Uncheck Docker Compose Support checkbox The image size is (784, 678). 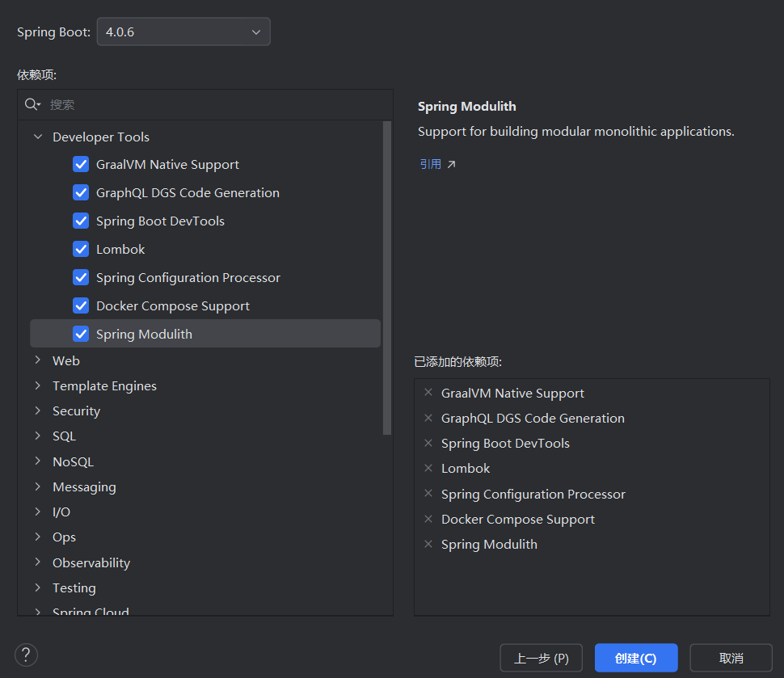[81, 305]
